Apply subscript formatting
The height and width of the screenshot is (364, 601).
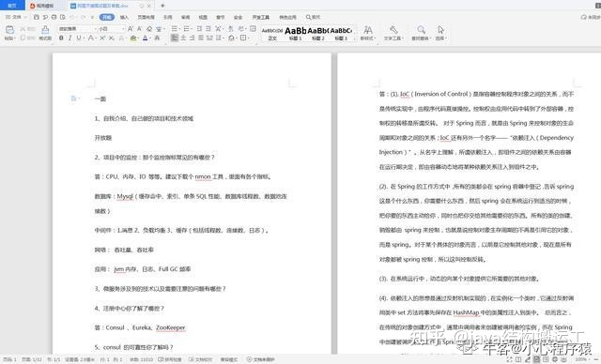tap(111, 38)
